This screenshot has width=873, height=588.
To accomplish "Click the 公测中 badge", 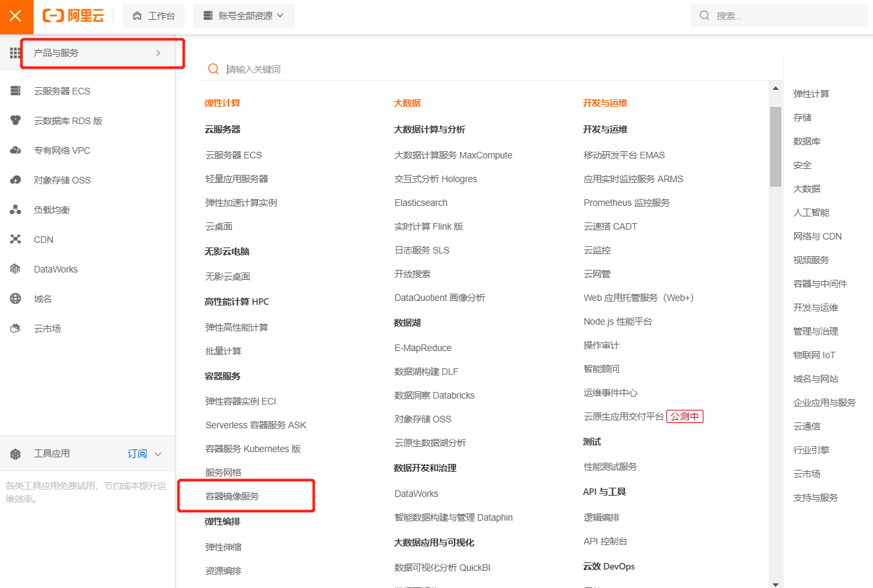I will coord(685,416).
